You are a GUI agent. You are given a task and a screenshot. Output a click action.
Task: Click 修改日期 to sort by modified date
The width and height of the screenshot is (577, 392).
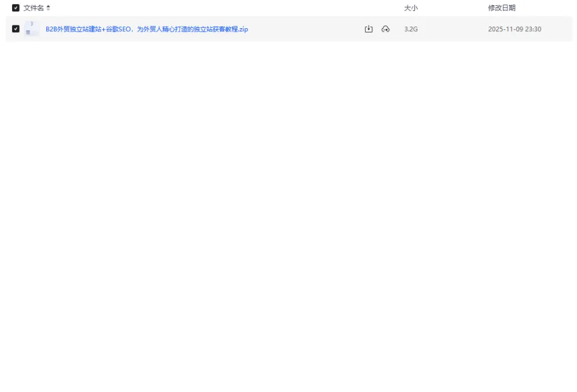[501, 8]
